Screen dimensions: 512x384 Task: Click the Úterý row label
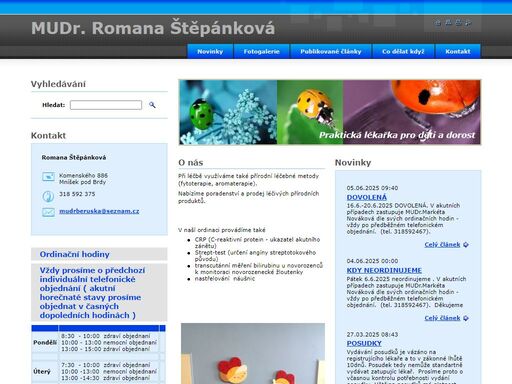coord(42,371)
